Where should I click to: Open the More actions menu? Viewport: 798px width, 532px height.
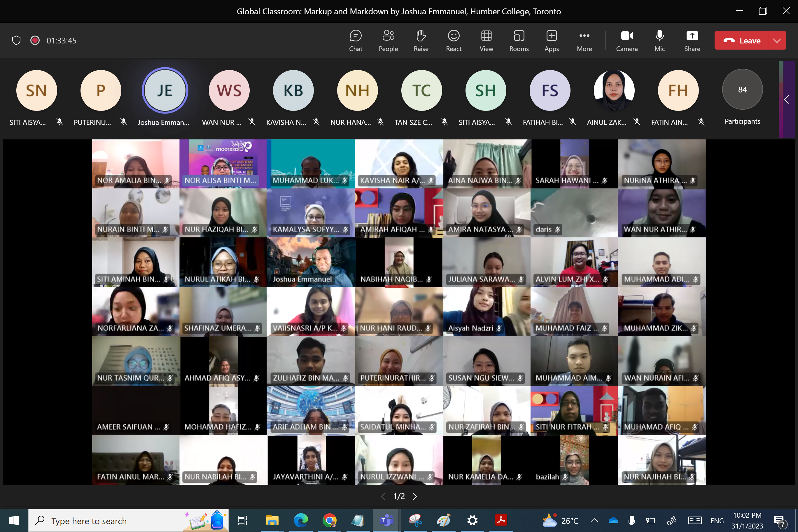[584, 41]
